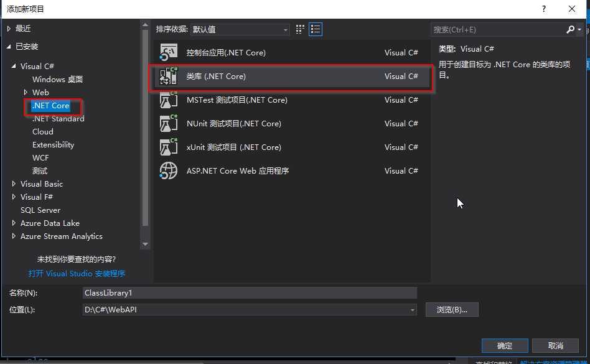Select the 测试 category
The height and width of the screenshot is (364, 590).
point(40,170)
